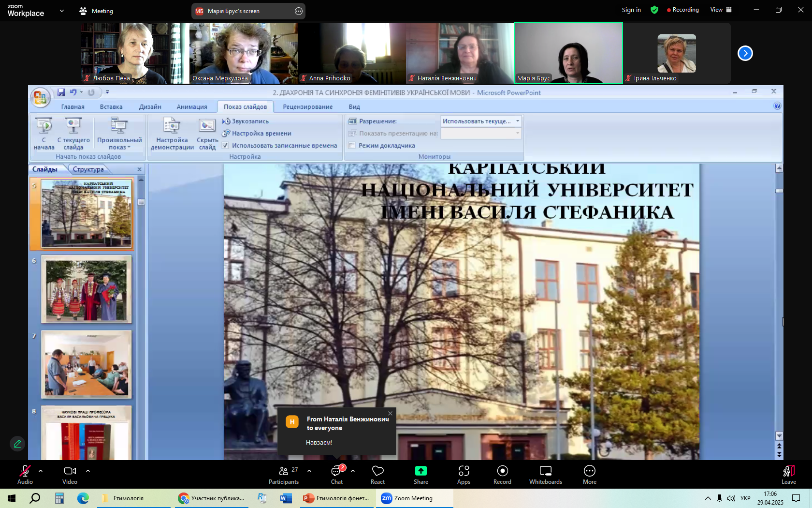Screen dimensions: 812x508
Task: Select slide 6 thumbnail with graduates
Action: pyautogui.click(x=87, y=289)
